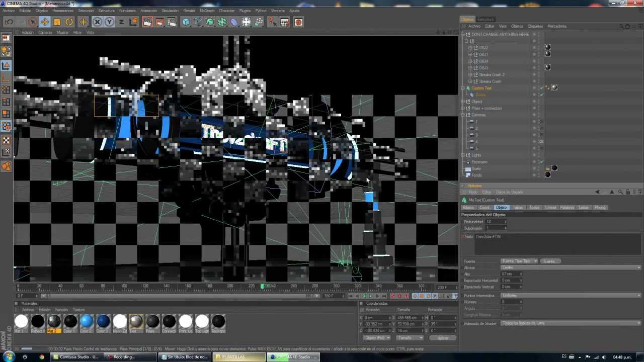Select the Move tool in the toolbar
Screen dimensions: 644x362
coord(45,22)
